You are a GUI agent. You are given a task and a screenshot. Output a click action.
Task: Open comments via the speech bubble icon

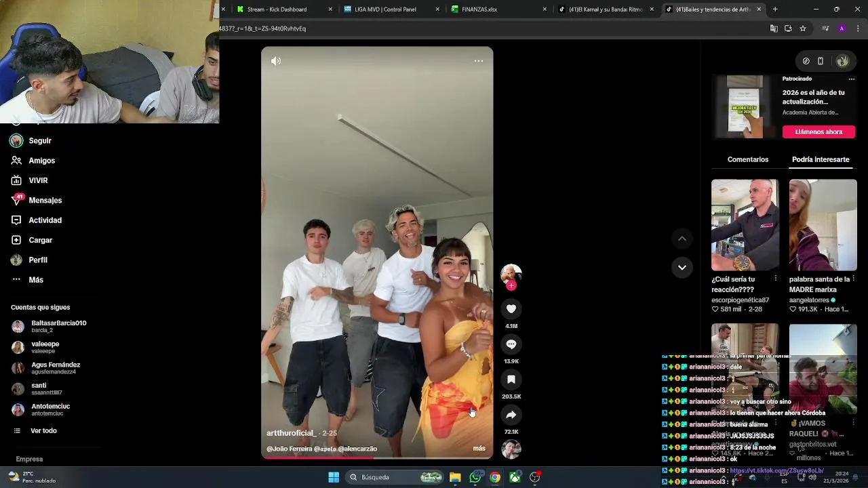coord(511,344)
